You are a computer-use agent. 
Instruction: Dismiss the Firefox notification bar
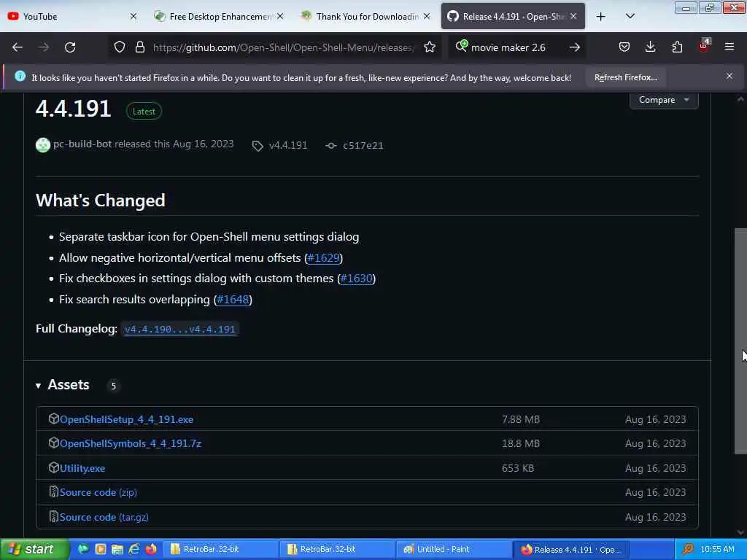(729, 76)
